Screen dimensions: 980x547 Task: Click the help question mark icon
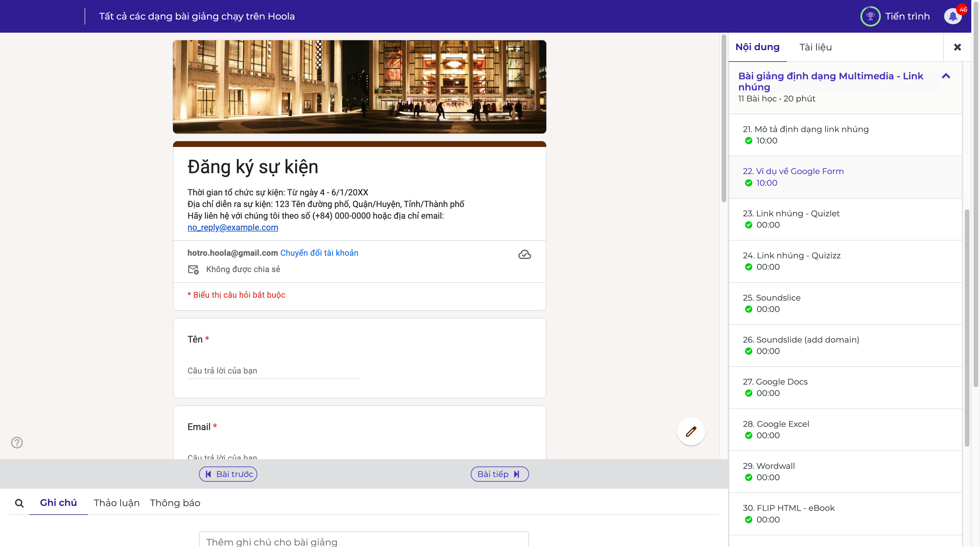(17, 442)
